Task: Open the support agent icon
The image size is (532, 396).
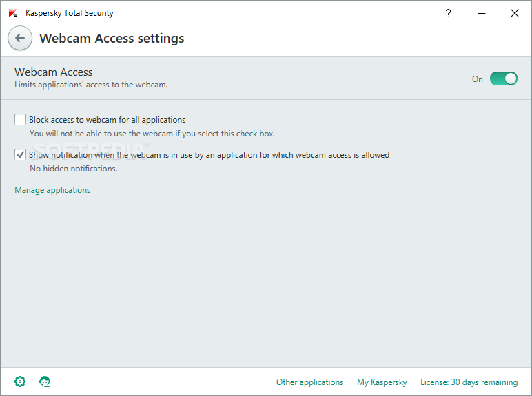Action: [x=45, y=382]
